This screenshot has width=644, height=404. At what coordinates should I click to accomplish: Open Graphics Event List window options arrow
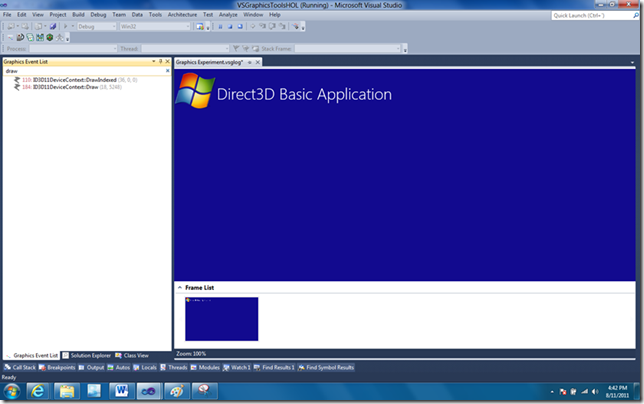pos(154,61)
